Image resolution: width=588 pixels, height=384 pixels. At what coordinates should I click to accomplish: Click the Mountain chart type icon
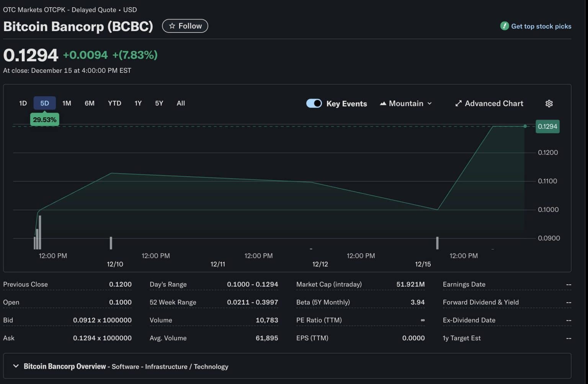[383, 103]
